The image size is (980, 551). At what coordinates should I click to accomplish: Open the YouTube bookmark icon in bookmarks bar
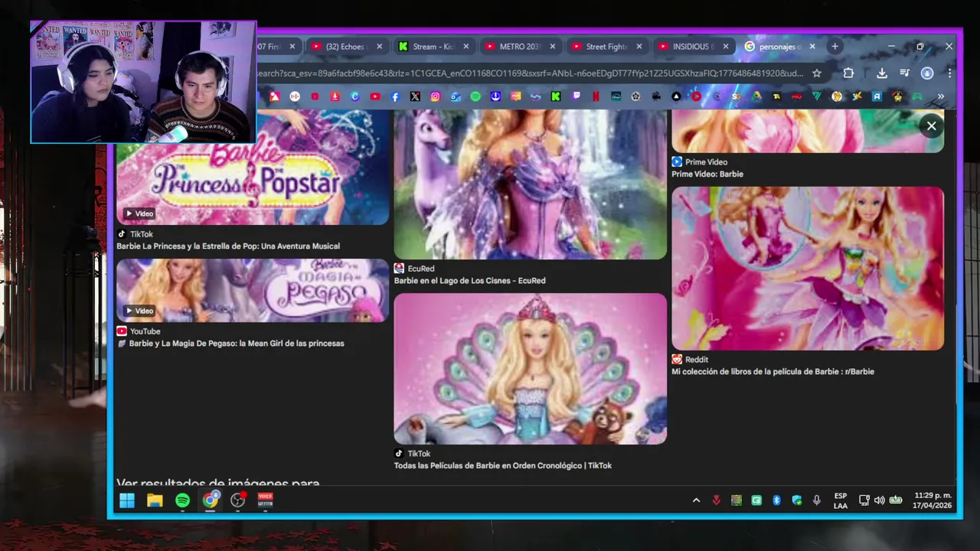coord(375,96)
